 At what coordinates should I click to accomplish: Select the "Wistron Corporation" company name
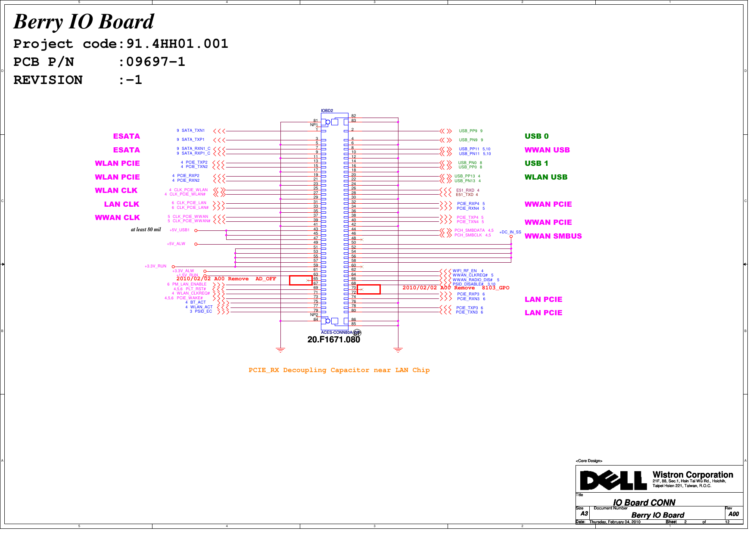(693, 475)
